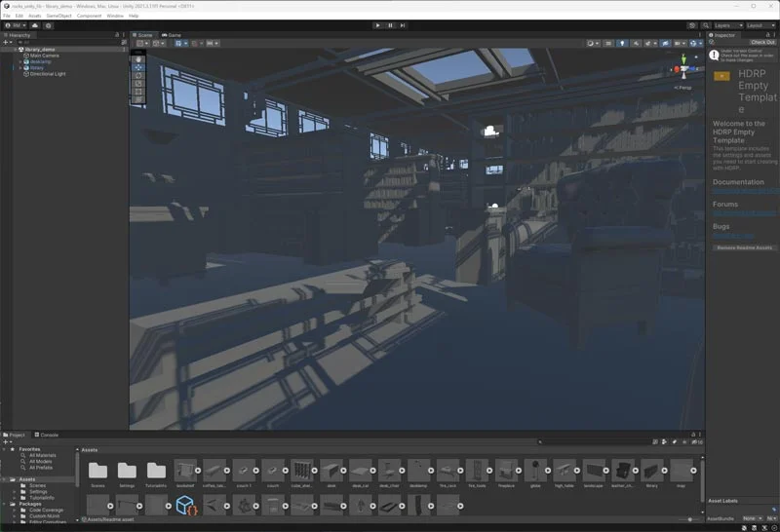Expand the desklamp object in Hierarchy
The image size is (780, 532).
pos(19,61)
